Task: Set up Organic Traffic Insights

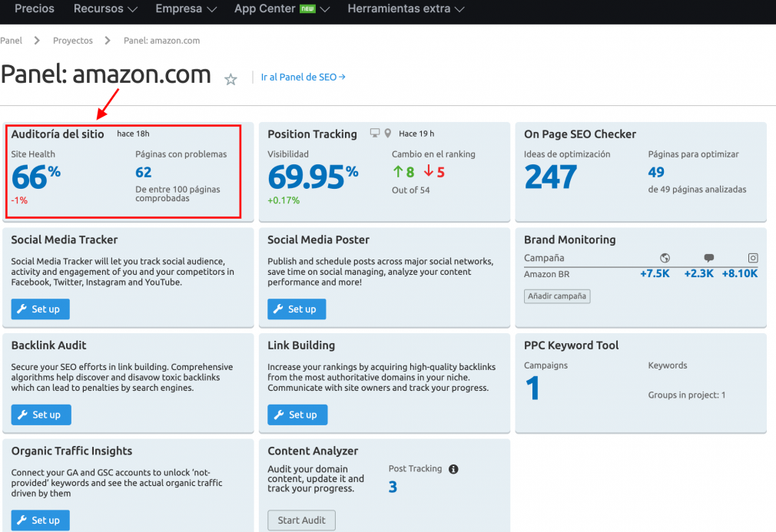Action: pos(40,520)
